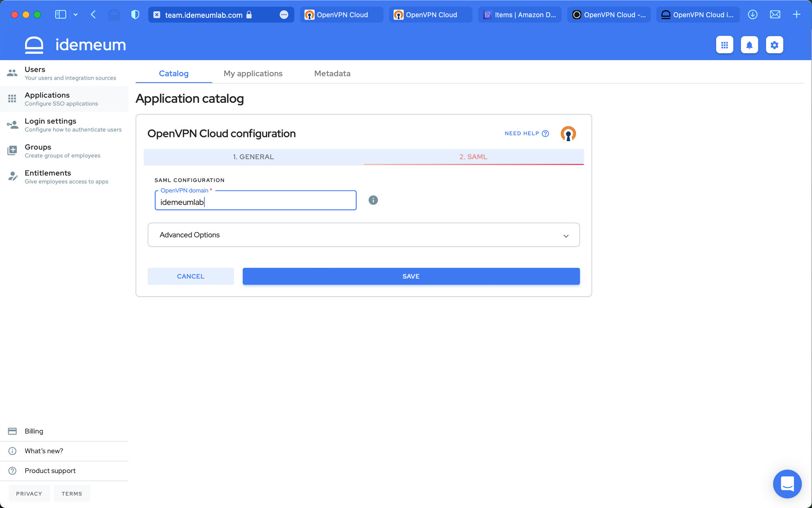Click the idemeum logo icon in header
Screen dimensions: 812x508
coord(34,45)
